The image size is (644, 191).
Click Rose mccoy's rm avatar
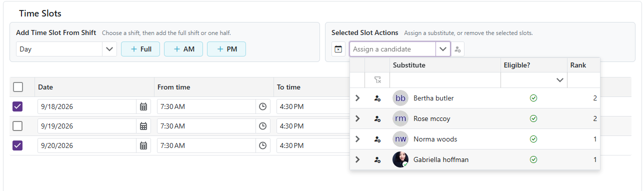(x=400, y=119)
